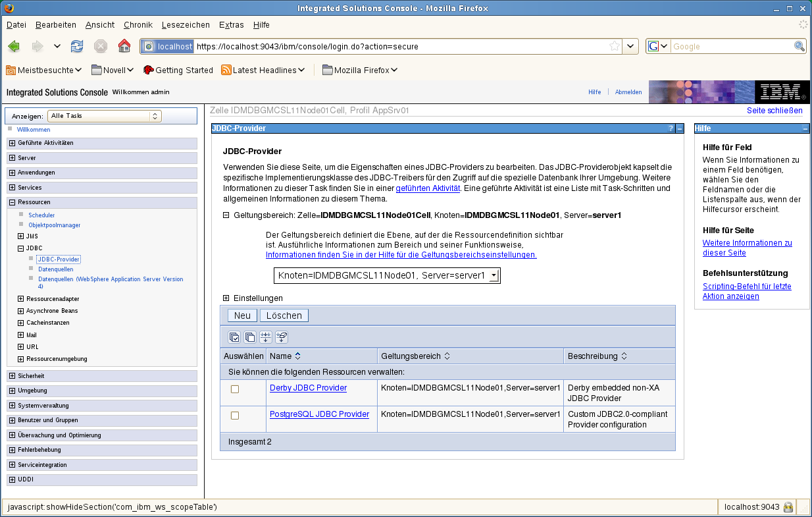The image size is (812, 517).
Task: Click the select-all icon in table toolbar
Action: (234, 337)
